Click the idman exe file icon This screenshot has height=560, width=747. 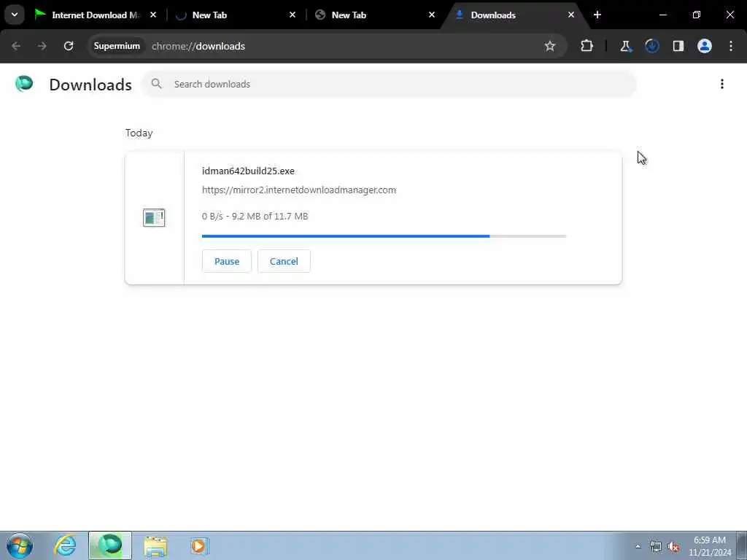click(154, 217)
